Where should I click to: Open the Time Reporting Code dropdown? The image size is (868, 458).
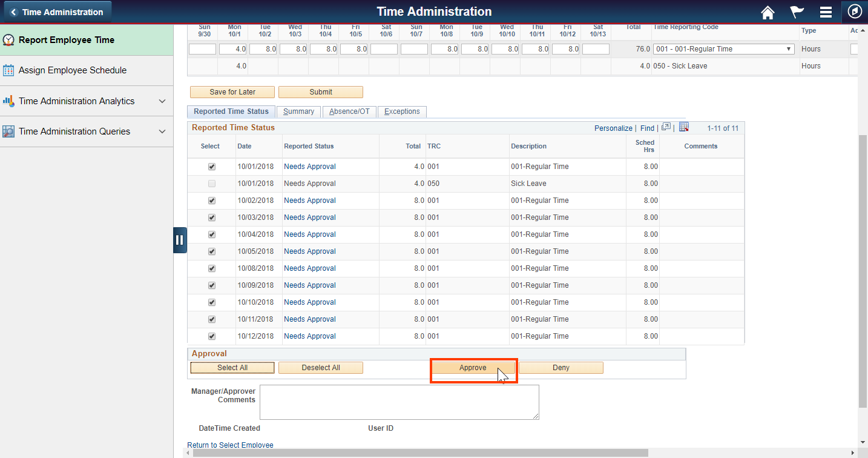(789, 49)
